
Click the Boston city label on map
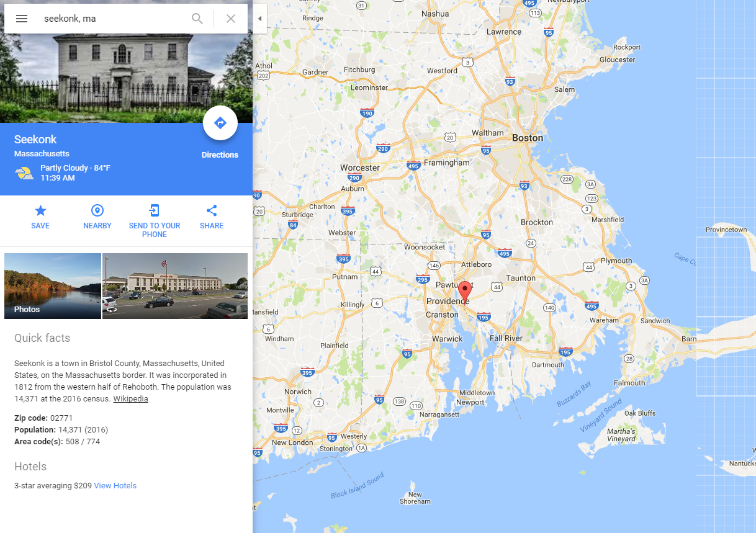(528, 138)
